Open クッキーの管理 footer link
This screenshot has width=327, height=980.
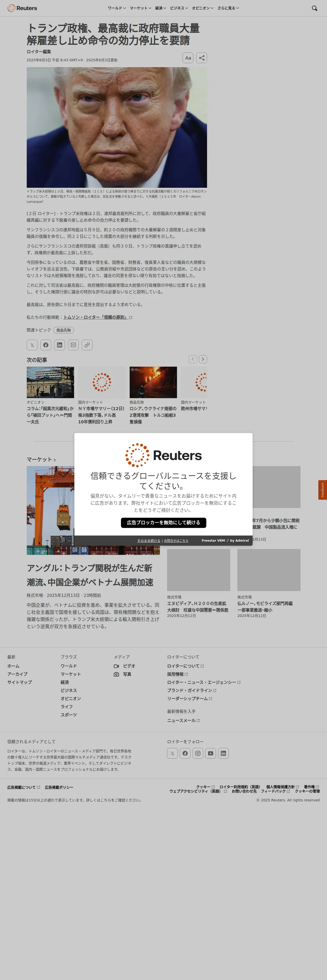pyautogui.click(x=307, y=791)
